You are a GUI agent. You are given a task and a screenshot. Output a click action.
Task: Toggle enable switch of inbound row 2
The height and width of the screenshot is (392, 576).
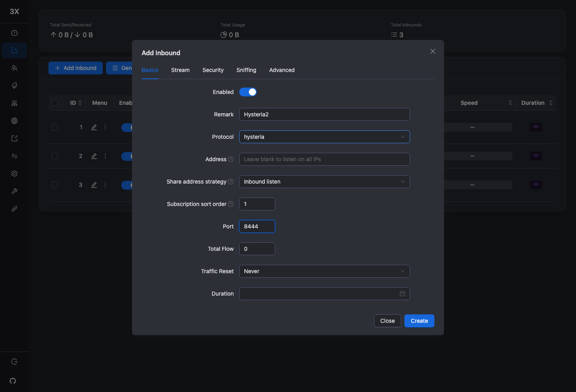point(127,156)
